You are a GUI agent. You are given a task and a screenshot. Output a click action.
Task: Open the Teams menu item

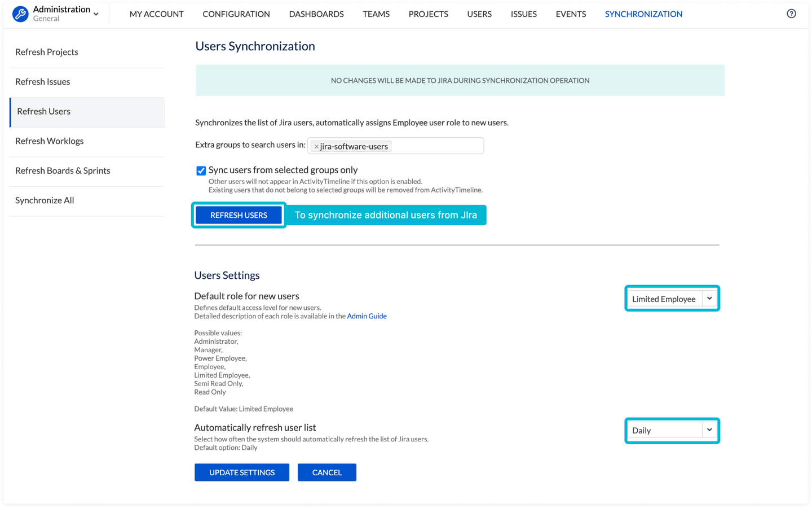click(x=376, y=14)
